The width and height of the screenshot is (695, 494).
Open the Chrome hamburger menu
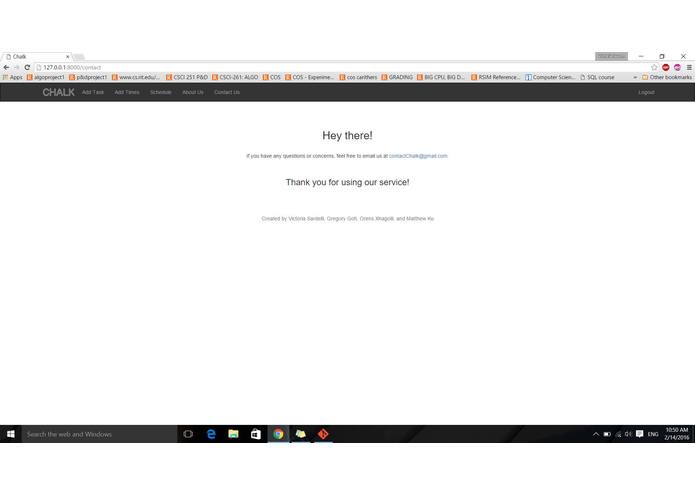[689, 67]
